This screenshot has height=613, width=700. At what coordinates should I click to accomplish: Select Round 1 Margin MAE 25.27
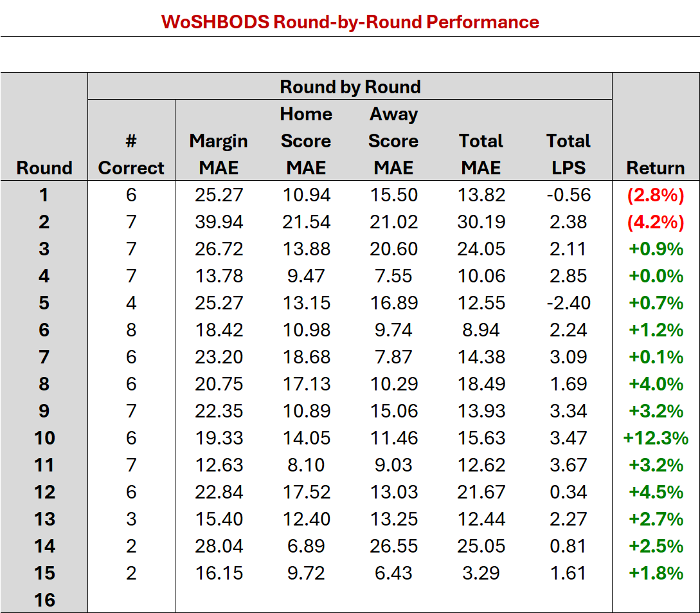[219, 195]
